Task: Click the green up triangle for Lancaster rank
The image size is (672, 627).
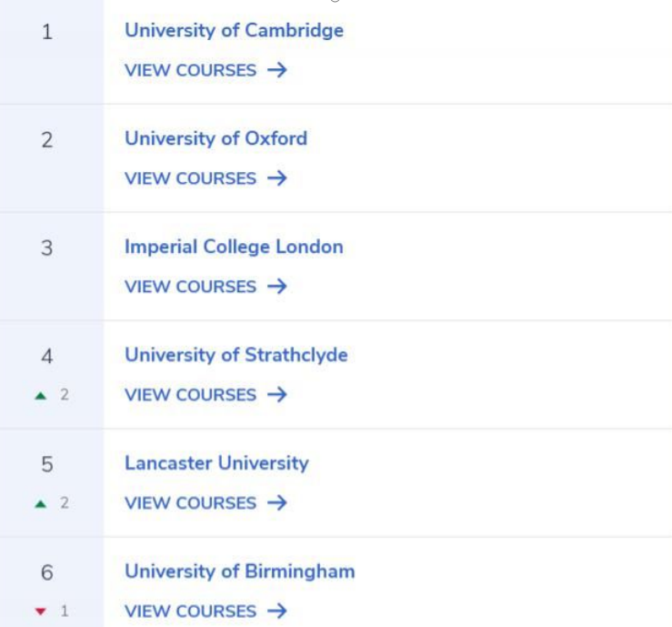Action: [x=41, y=503]
